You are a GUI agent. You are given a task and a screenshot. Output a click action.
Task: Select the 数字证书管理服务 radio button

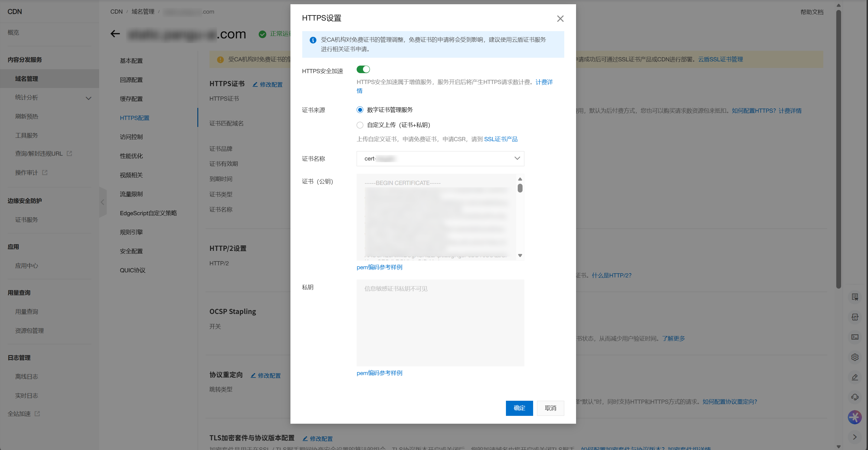pos(360,109)
